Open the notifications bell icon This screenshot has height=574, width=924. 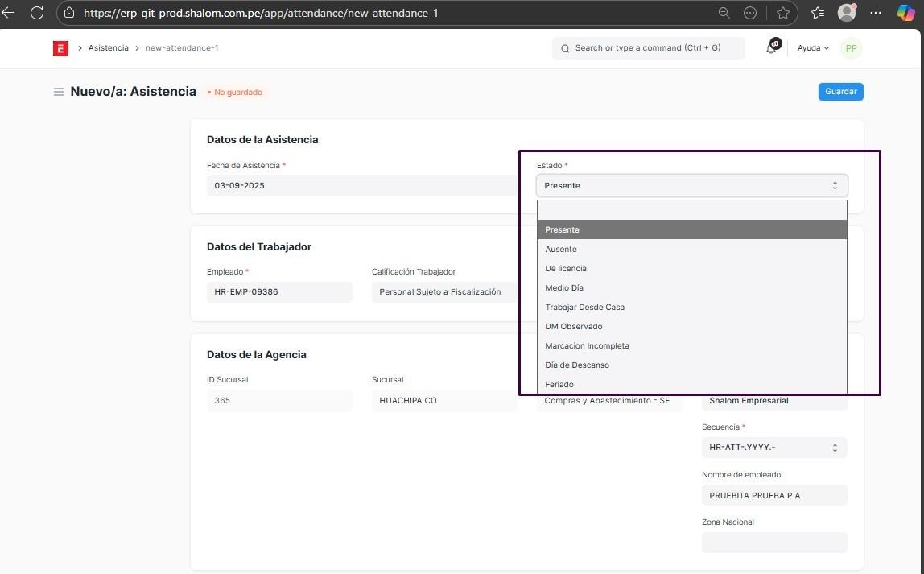coord(772,47)
